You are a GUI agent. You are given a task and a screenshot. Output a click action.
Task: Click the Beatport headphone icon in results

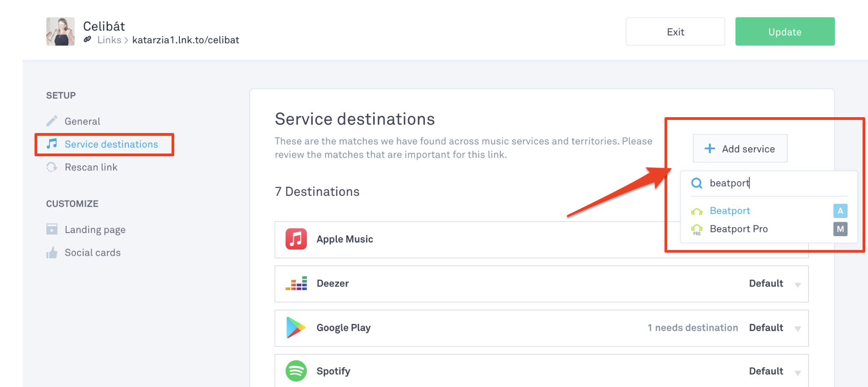[697, 211]
